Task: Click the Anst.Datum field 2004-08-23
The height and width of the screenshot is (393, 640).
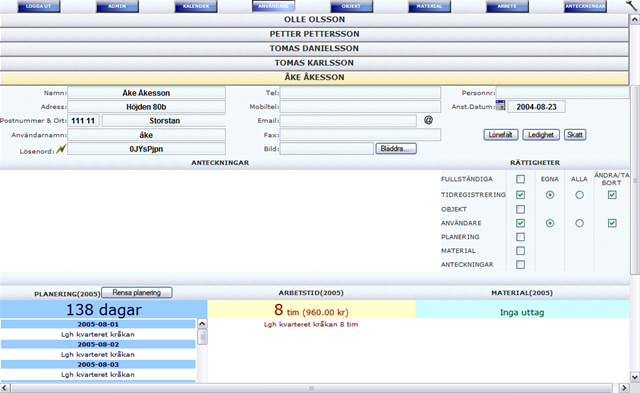Action: [x=536, y=107]
